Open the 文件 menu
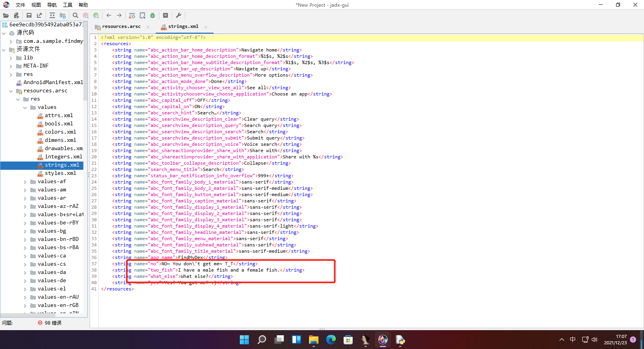This screenshot has width=644, height=349. pos(20,5)
